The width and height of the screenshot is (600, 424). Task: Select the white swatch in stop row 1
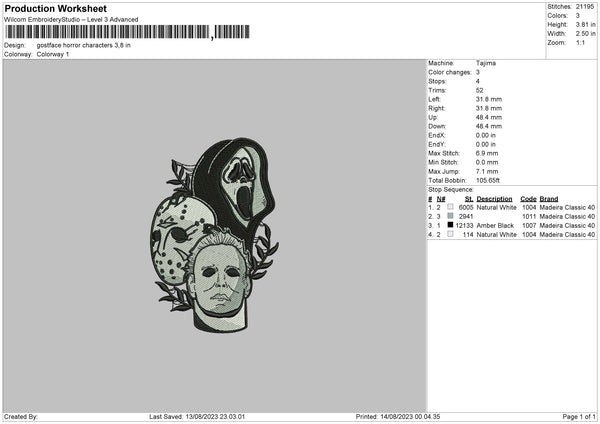click(450, 207)
